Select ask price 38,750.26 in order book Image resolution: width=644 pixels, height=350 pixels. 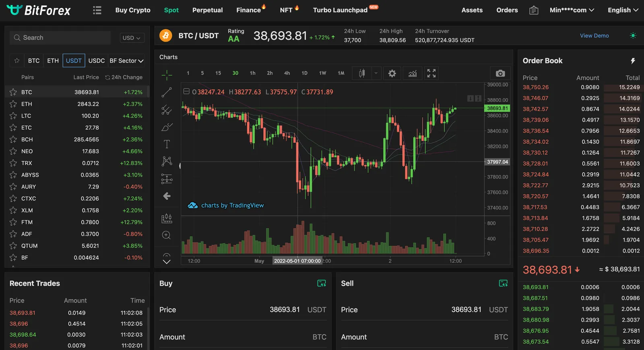point(536,87)
